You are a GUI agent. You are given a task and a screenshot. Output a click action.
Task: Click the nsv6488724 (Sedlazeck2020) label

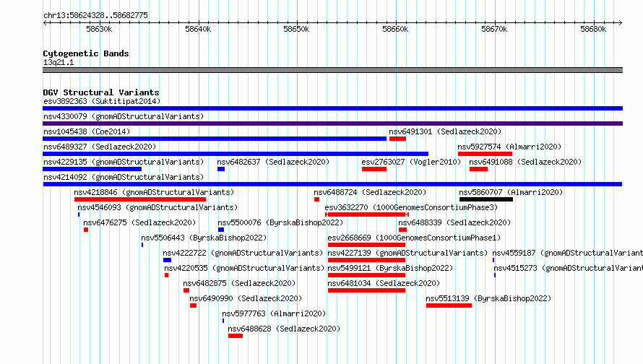[x=371, y=192]
